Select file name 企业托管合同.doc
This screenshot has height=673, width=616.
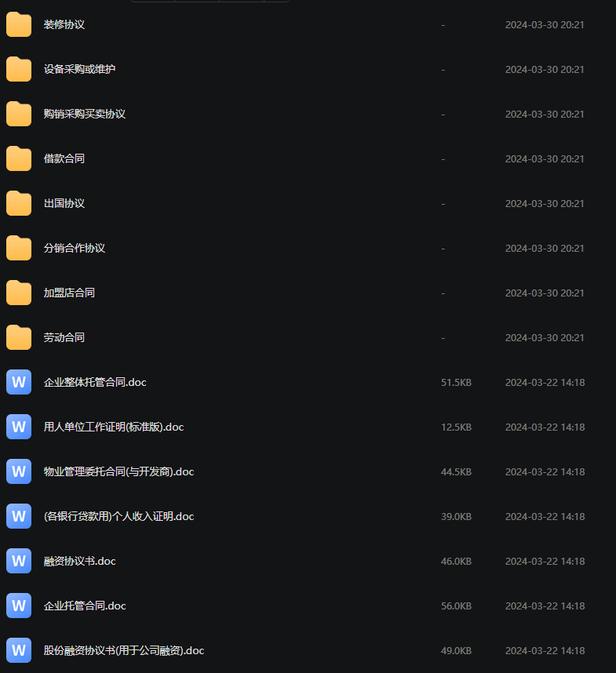click(x=85, y=606)
